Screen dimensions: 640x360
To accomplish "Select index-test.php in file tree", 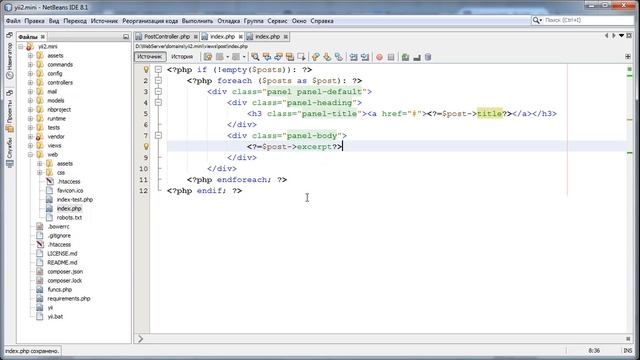I will click(x=75, y=200).
